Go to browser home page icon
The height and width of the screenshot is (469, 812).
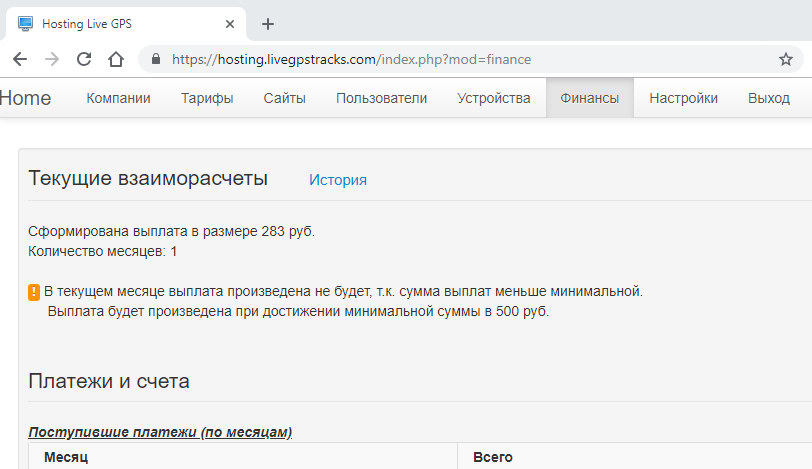(x=116, y=59)
